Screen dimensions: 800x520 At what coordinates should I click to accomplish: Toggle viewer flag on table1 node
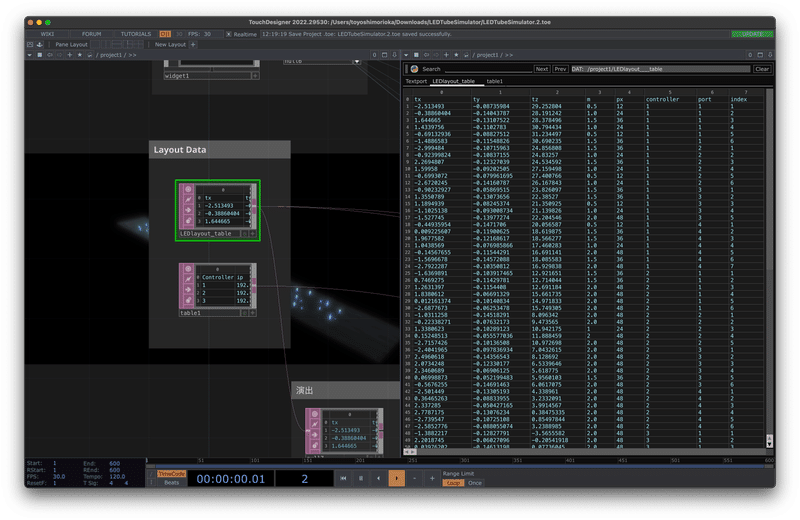coord(188,269)
